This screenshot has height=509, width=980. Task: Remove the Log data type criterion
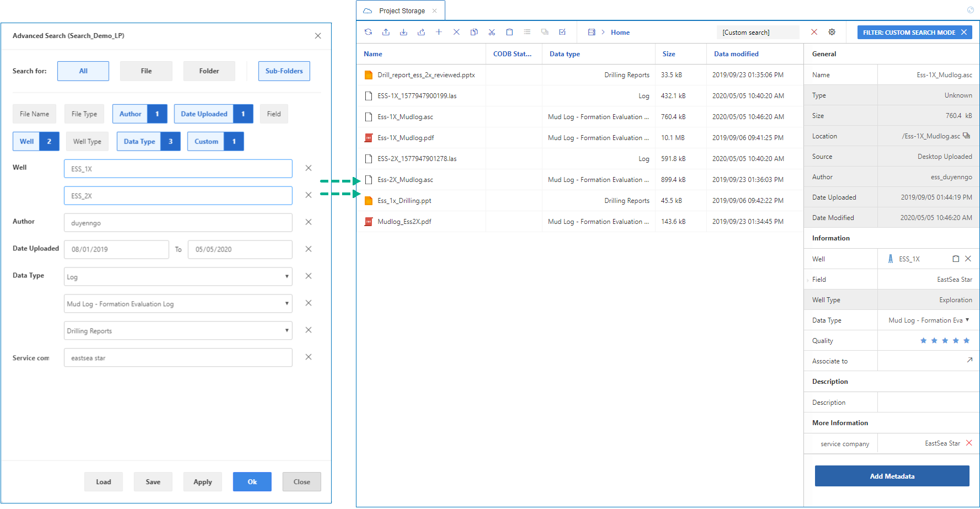[308, 276]
